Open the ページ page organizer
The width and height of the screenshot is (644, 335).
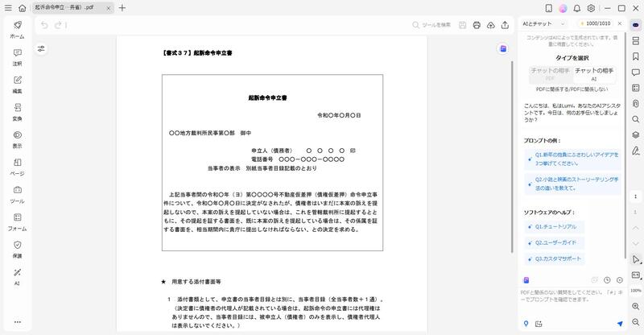tap(17, 167)
